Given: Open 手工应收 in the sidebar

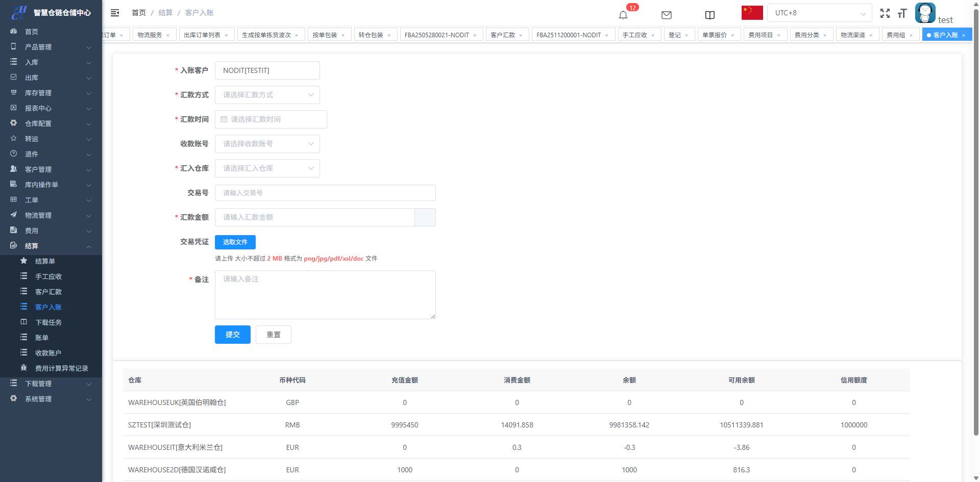Looking at the screenshot, I should click(x=48, y=276).
